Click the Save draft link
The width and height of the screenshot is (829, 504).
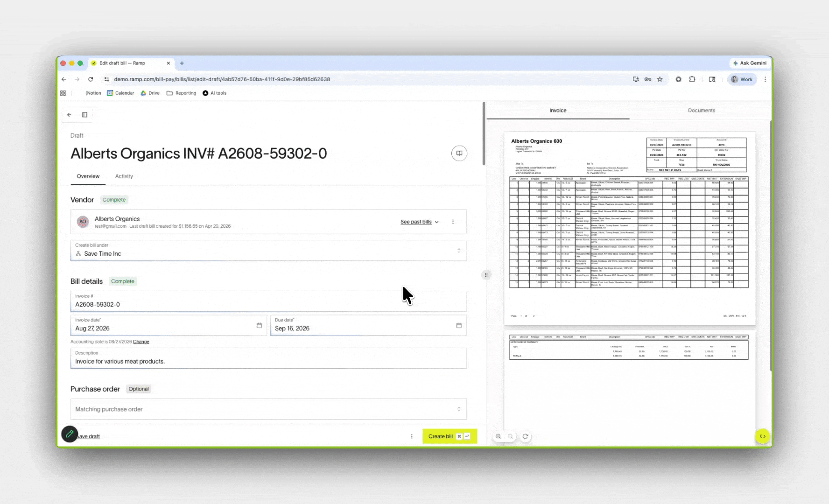[89, 436]
